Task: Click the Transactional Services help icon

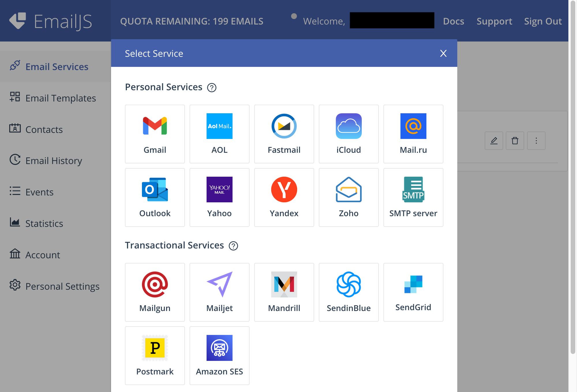Action: (233, 246)
